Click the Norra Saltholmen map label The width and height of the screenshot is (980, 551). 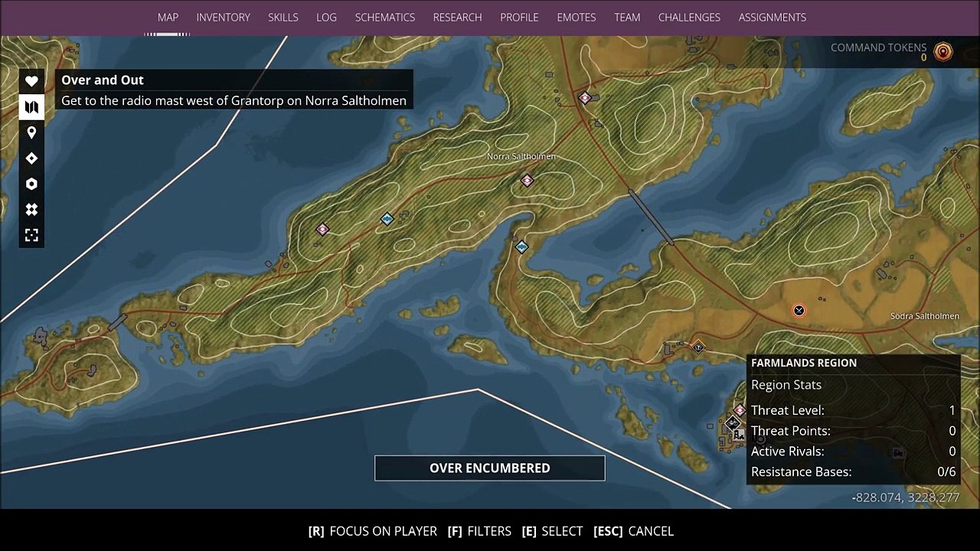521,156
